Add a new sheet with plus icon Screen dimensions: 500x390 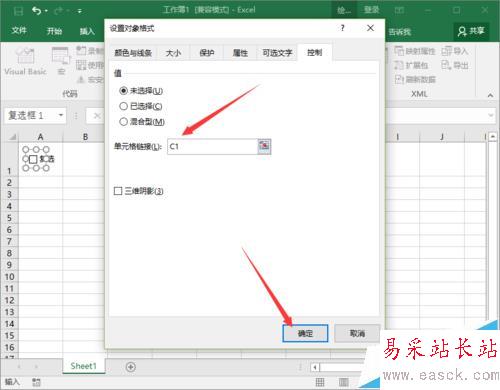[x=131, y=367]
